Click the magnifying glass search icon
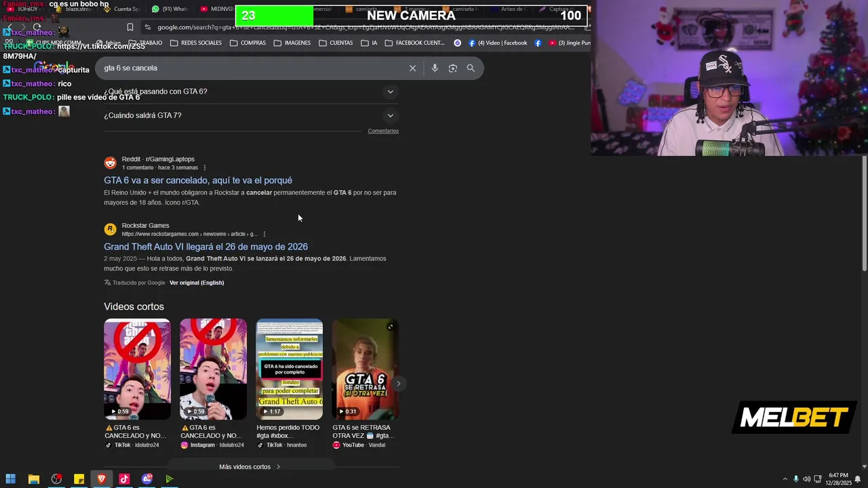This screenshot has width=868, height=488. pyautogui.click(x=471, y=68)
